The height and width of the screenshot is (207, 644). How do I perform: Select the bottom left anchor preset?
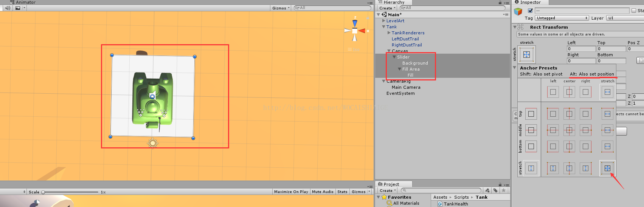pos(553,146)
